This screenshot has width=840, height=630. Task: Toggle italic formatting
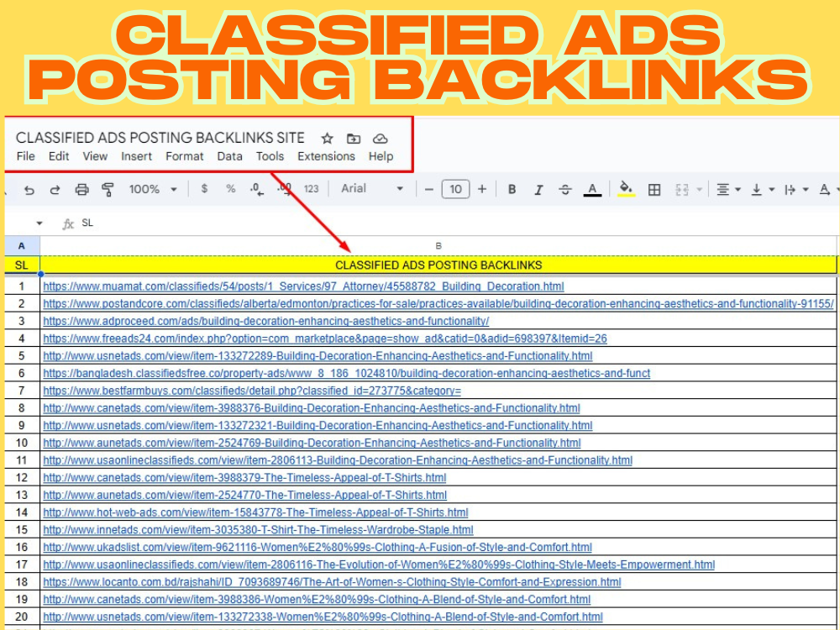pyautogui.click(x=538, y=189)
